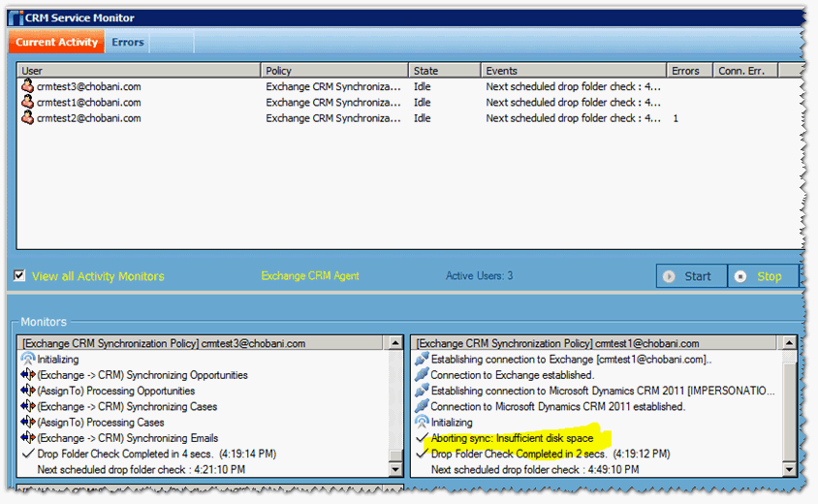The width and height of the screenshot is (818, 504).
Task: Select Next scheduled drop folder check 4:21:10 PM
Action: coord(141,469)
